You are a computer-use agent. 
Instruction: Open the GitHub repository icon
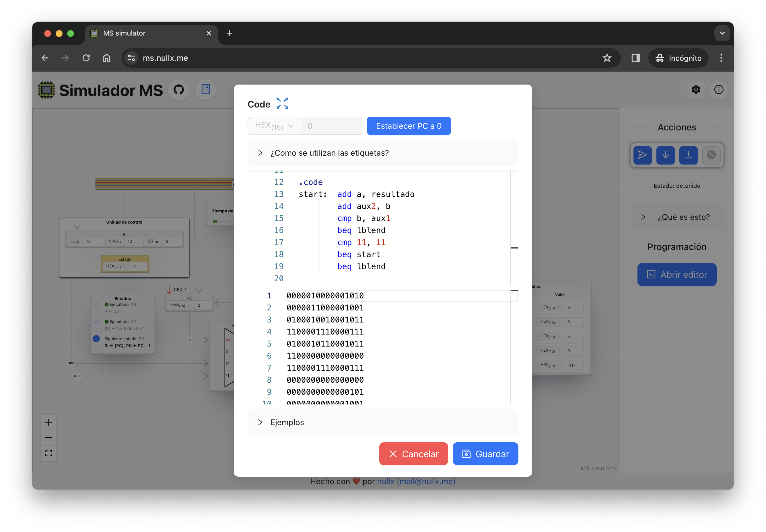point(178,90)
